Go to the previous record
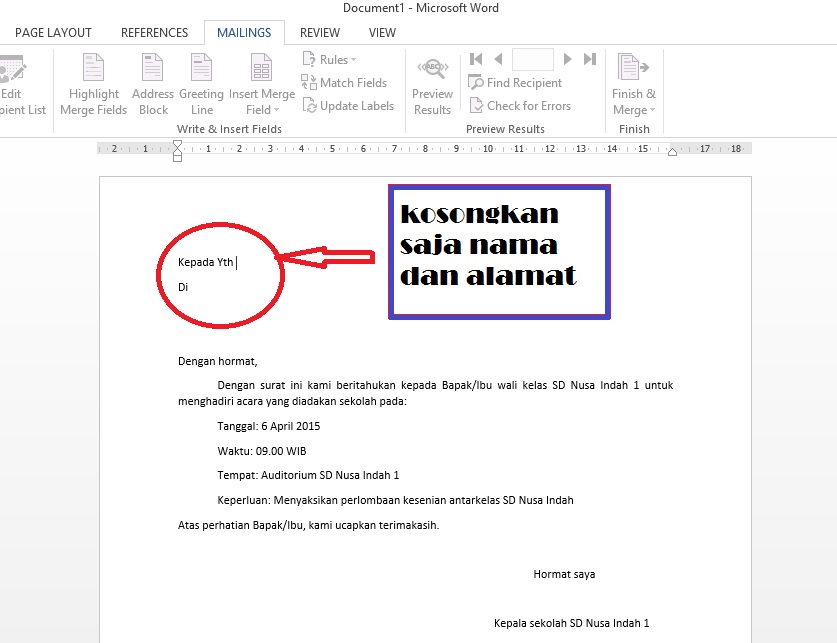This screenshot has width=837, height=643. (x=498, y=59)
